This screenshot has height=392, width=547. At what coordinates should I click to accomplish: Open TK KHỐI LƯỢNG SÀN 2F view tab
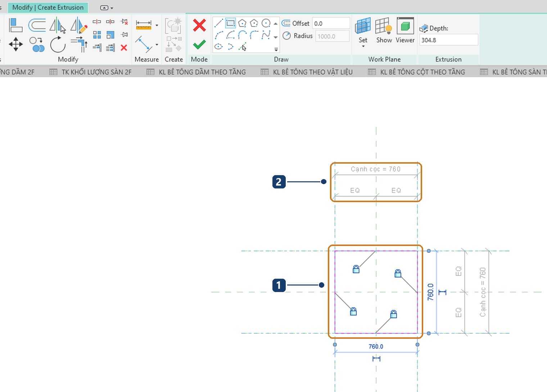pyautogui.click(x=91, y=72)
